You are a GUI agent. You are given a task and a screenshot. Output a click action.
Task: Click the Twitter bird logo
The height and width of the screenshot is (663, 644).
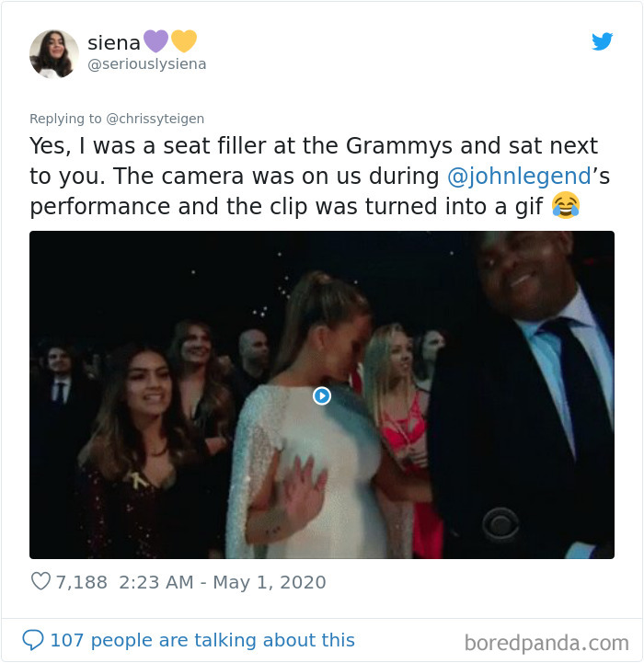point(602,41)
